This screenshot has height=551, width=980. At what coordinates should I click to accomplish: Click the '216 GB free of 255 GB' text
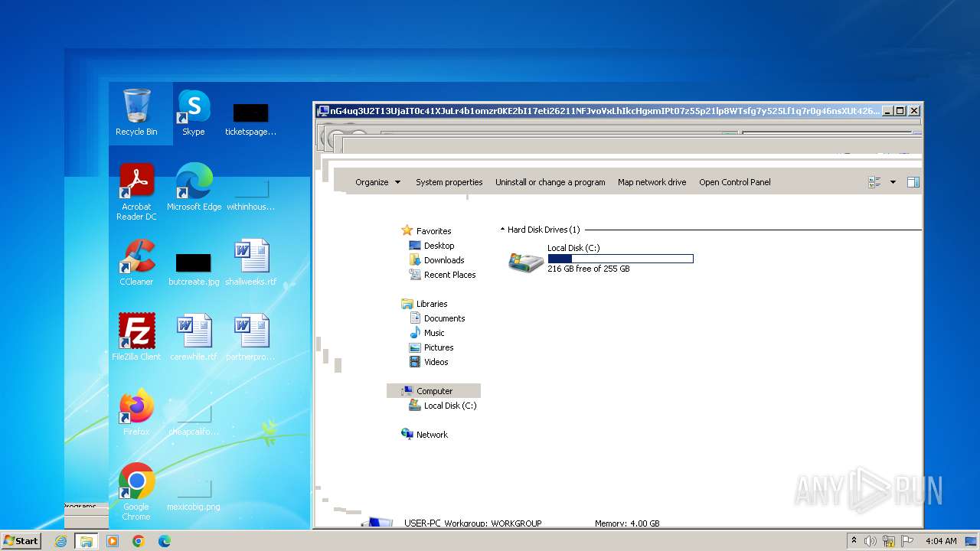point(589,269)
